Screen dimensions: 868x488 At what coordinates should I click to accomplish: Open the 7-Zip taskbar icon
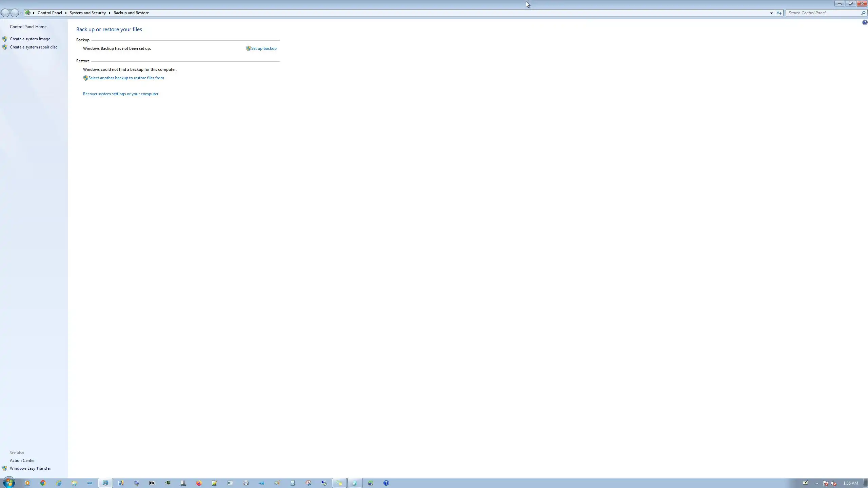pos(152,483)
